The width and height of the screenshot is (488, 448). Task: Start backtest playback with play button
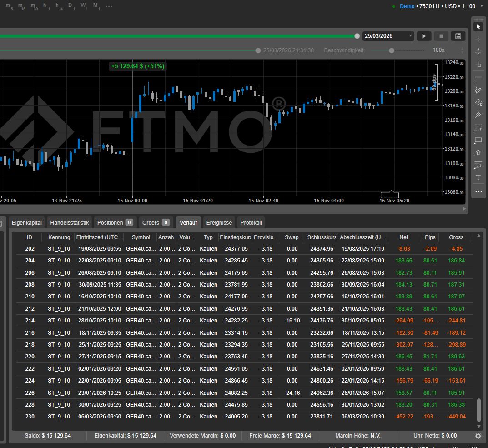pos(424,36)
